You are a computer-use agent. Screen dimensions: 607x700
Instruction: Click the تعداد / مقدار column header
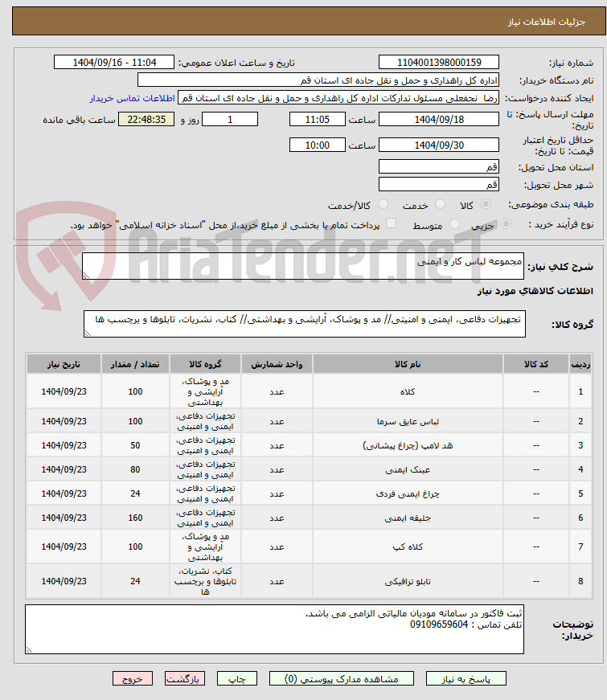tap(135, 364)
